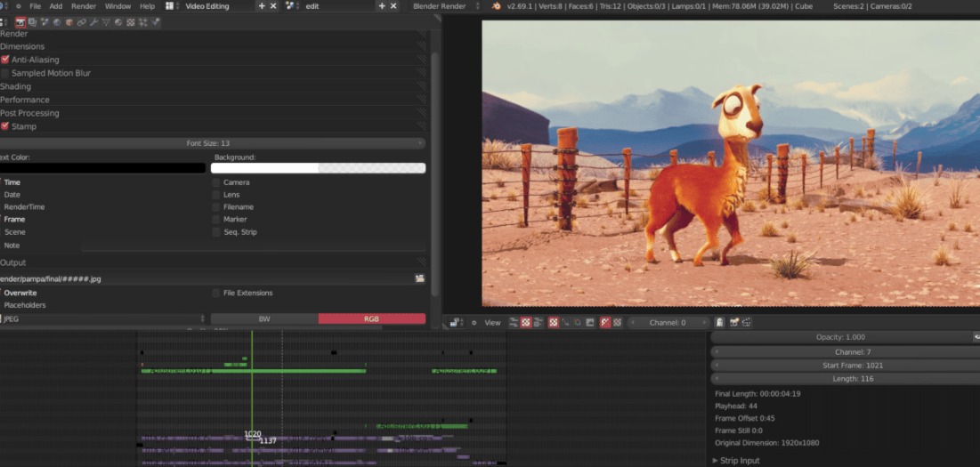
Task: Click the output path render/pampa/final field
Action: click(207, 279)
